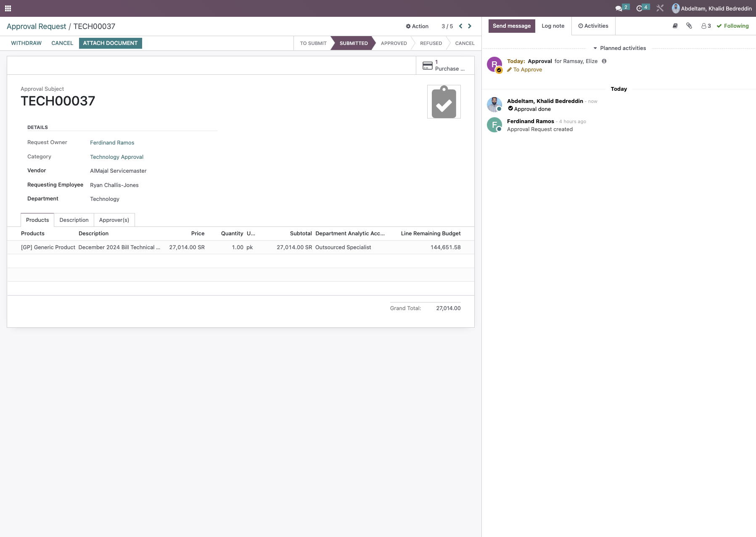Click Ferdinand Ramos' message avatar
The image size is (756, 537).
click(x=494, y=125)
